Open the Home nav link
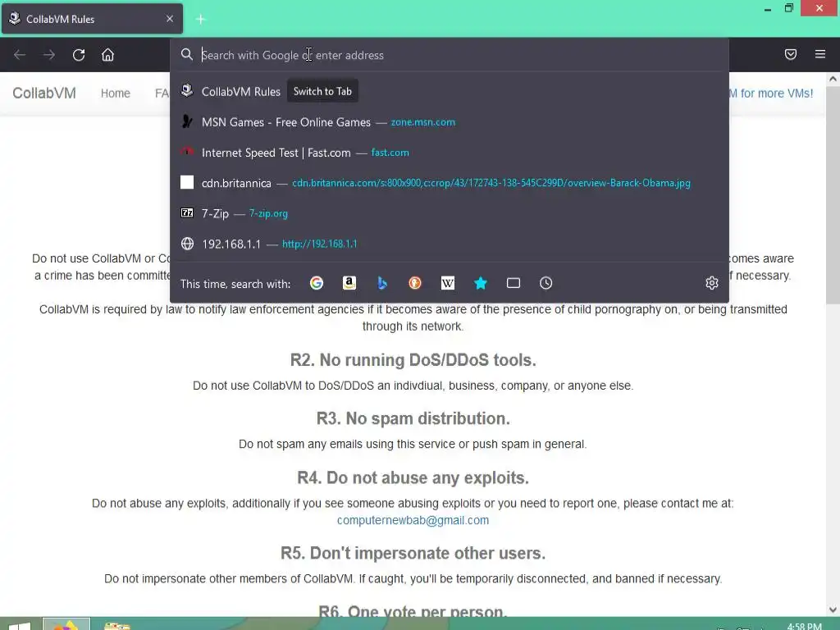Image resolution: width=840 pixels, height=630 pixels. [115, 94]
